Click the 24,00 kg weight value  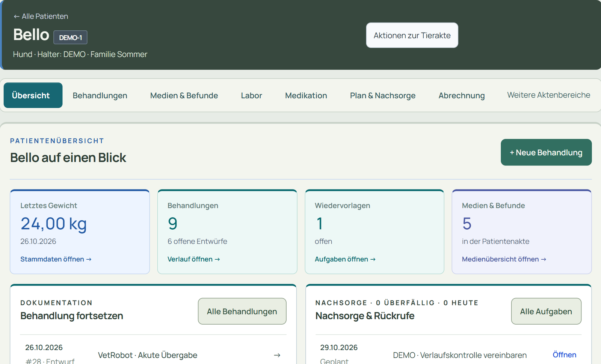coord(53,224)
